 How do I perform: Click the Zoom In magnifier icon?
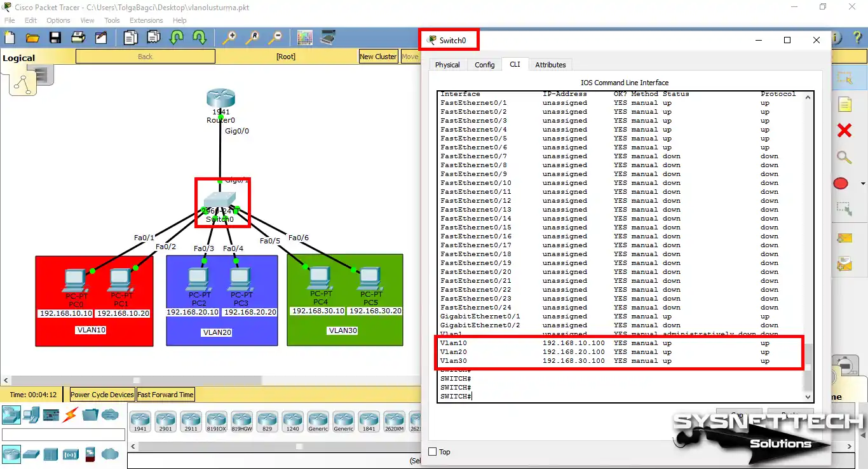(x=229, y=38)
